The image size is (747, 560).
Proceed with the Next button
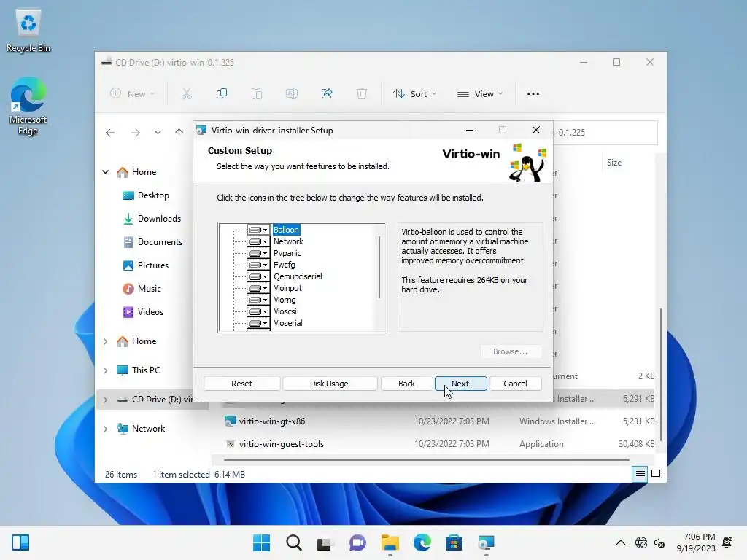(x=460, y=384)
